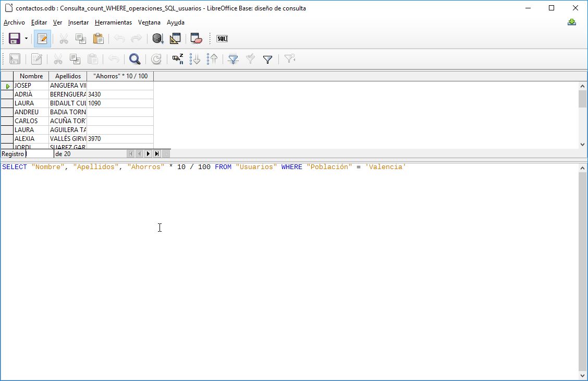Click BADIA TORN surname cell
The width and height of the screenshot is (588, 381).
pos(68,112)
